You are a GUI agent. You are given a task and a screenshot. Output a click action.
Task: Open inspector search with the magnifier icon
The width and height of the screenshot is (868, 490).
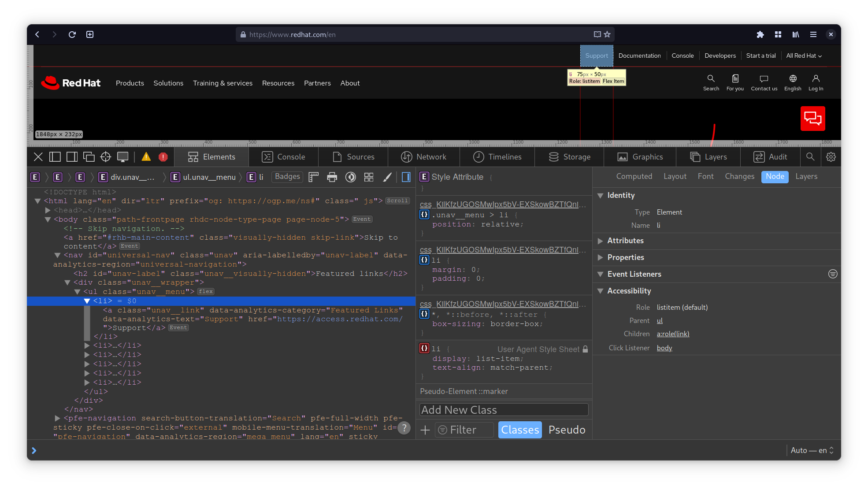click(x=811, y=157)
